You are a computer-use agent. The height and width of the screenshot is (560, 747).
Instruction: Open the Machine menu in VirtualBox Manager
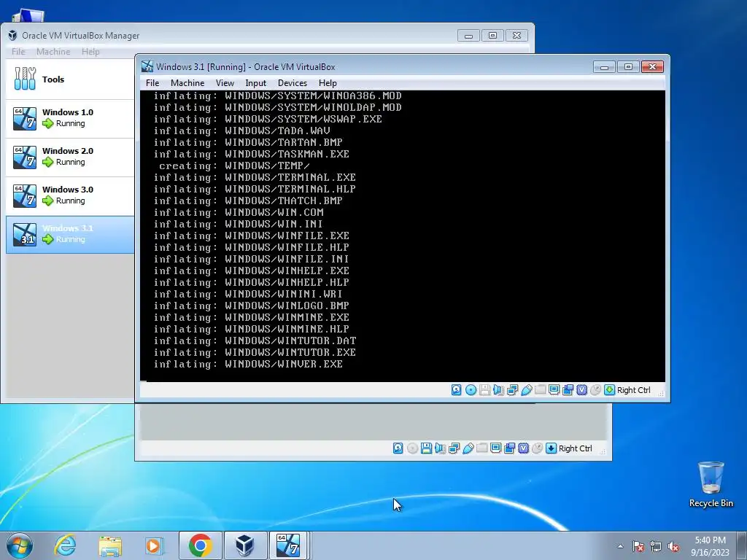53,52
